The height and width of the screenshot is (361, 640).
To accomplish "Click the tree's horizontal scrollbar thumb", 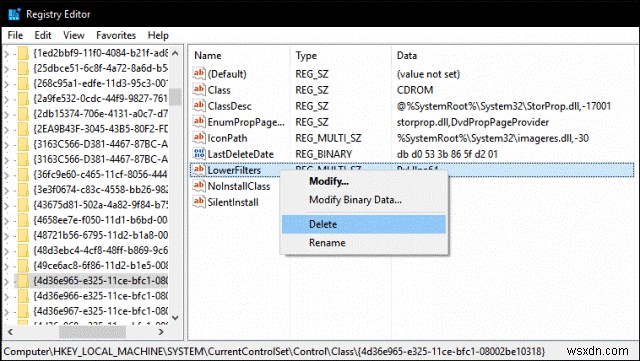I will [92, 332].
